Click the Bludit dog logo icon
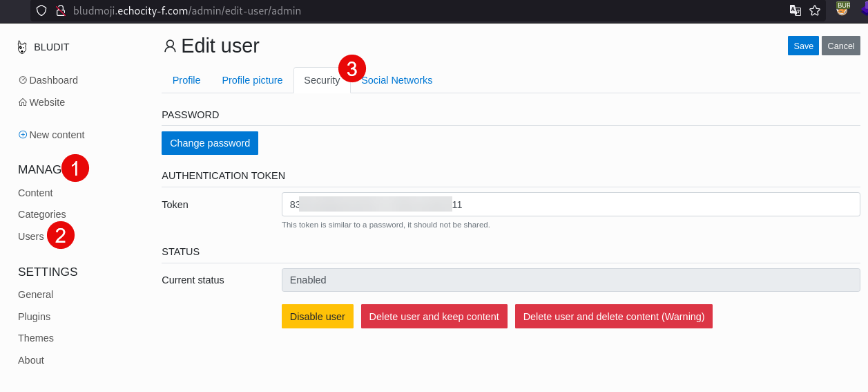 [x=23, y=47]
